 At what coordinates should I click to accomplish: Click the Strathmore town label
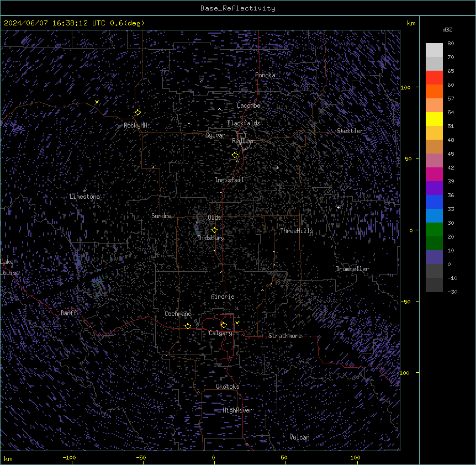click(285, 336)
